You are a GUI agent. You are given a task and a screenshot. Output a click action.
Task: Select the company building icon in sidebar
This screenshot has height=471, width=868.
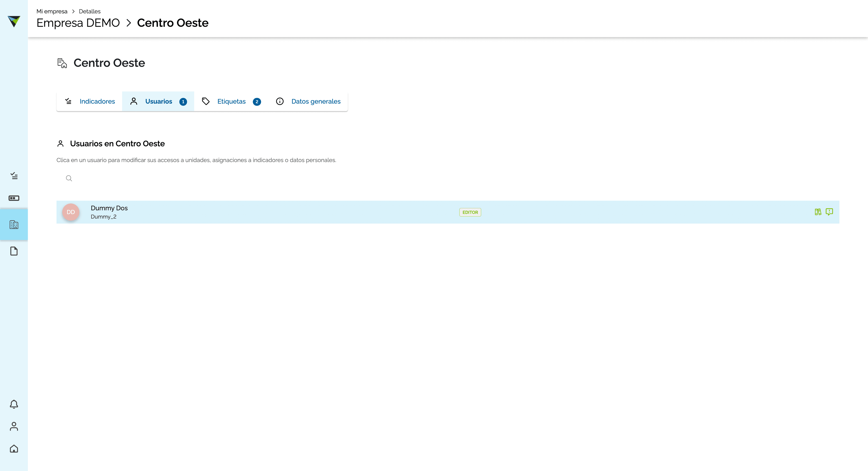(14, 225)
